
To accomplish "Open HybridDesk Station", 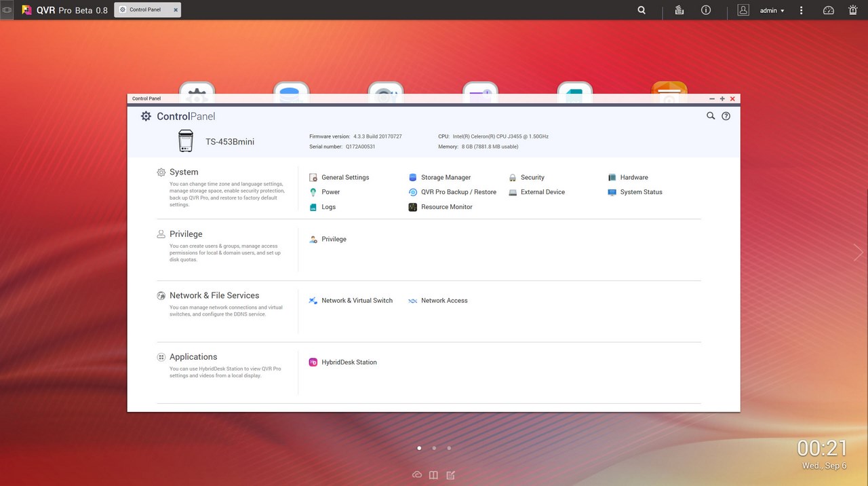I will pyautogui.click(x=342, y=362).
